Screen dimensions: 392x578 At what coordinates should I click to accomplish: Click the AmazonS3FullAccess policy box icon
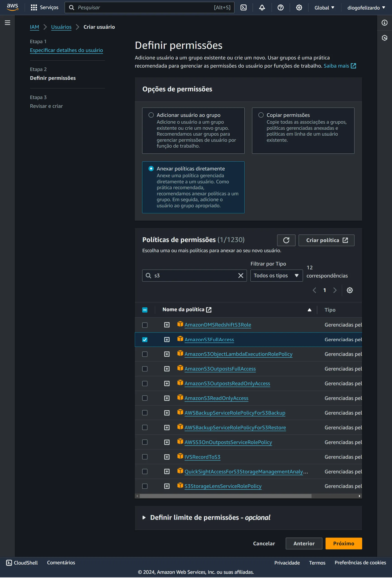point(180,339)
